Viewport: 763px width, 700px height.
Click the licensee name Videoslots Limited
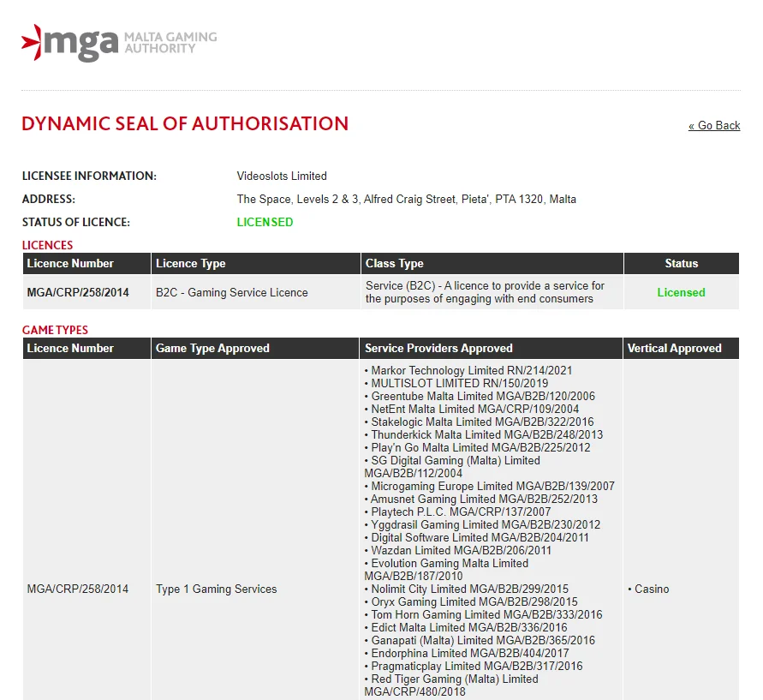pos(282,176)
